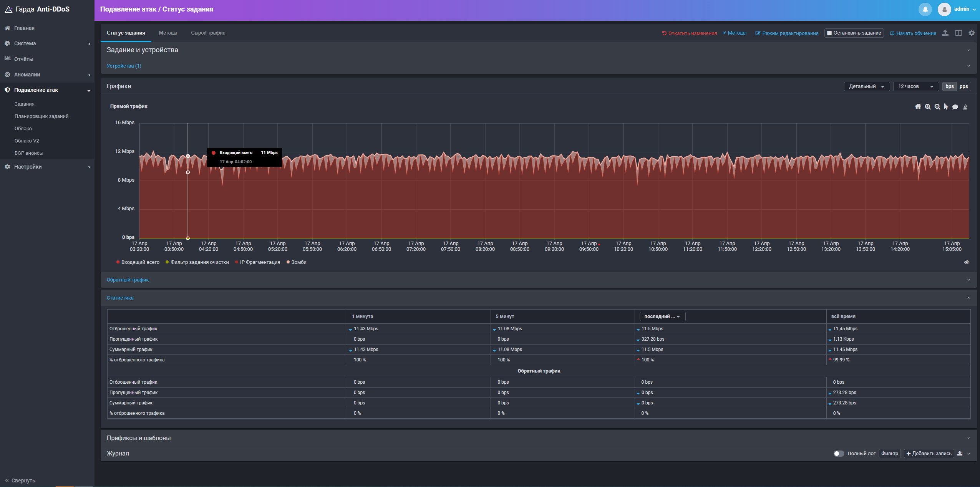Click the chart zoom-in magnifier icon
This screenshot has height=487, width=980.
tap(928, 107)
